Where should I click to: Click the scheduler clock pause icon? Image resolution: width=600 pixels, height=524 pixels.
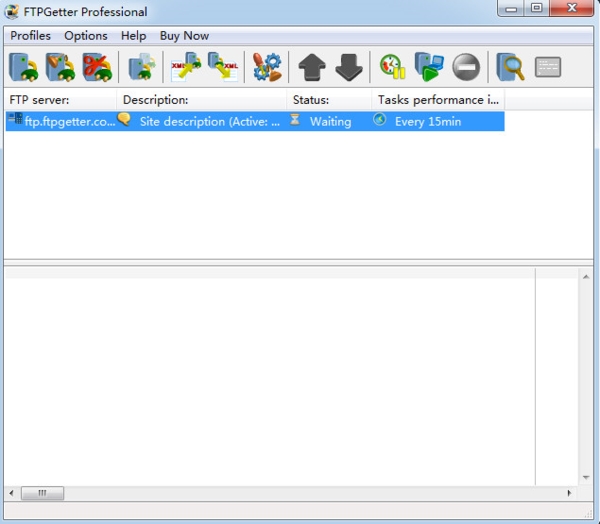(393, 67)
